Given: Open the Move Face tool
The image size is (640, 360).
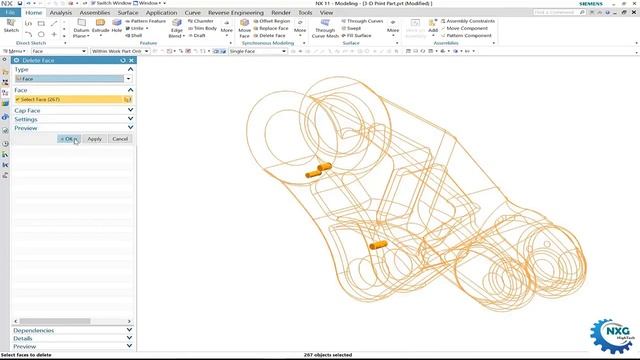Looking at the screenshot, I should click(x=244, y=28).
